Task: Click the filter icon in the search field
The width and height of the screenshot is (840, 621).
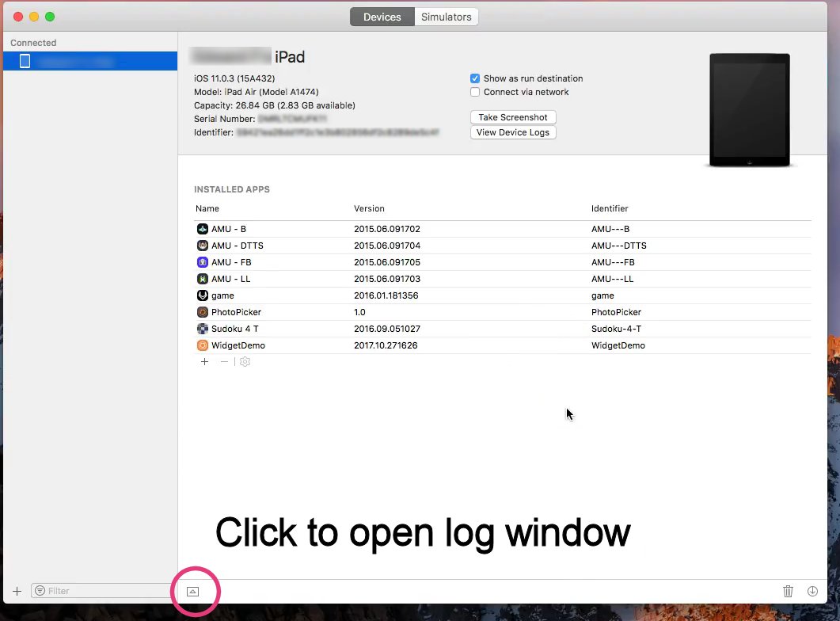Action: point(40,590)
